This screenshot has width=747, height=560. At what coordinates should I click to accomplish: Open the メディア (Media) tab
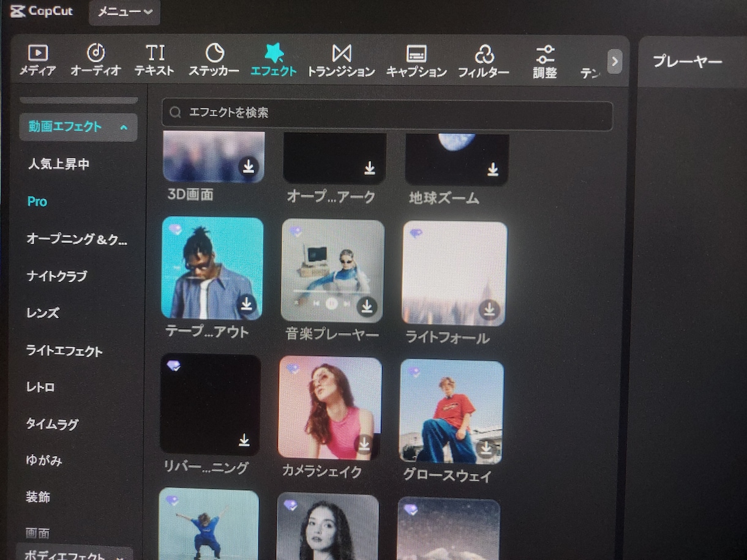[37, 61]
